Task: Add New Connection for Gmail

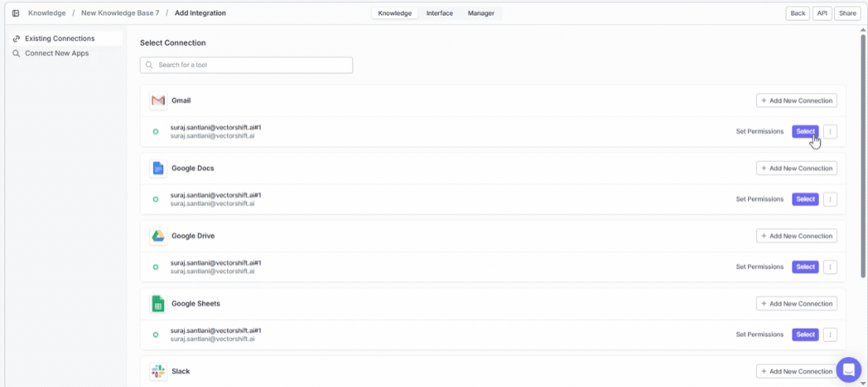Action: pos(797,101)
